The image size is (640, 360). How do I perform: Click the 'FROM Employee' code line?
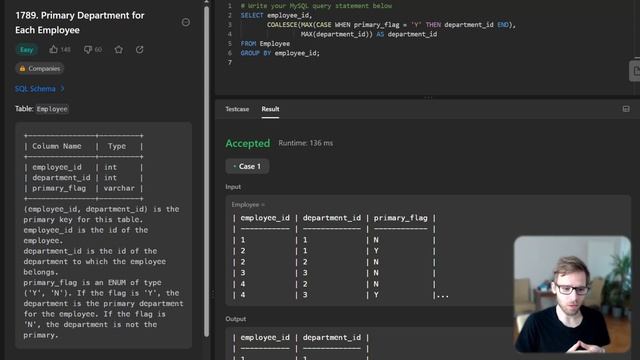pos(265,44)
